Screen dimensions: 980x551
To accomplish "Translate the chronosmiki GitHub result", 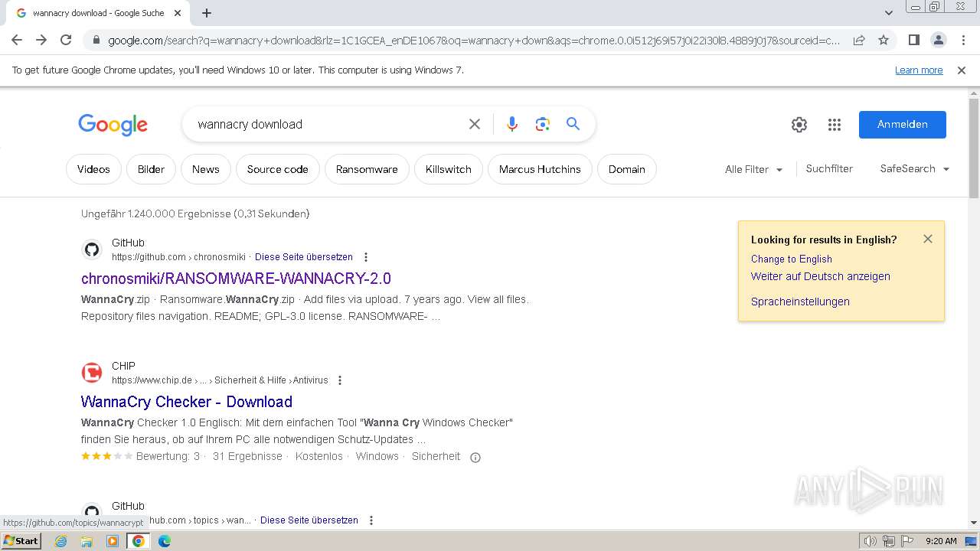I will click(304, 257).
